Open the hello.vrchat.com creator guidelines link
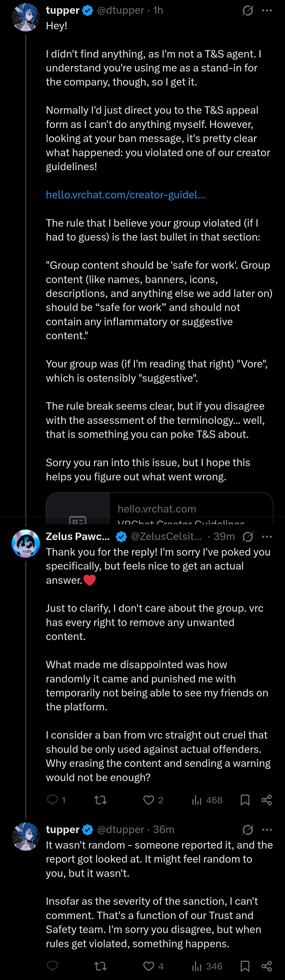This screenshot has height=980, width=285. point(126,195)
